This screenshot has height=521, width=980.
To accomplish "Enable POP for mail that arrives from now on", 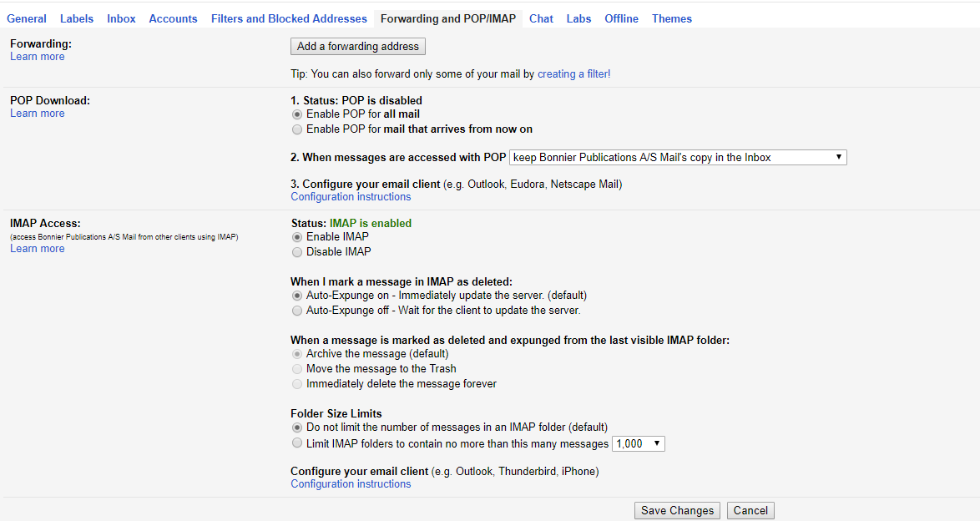I will 297,129.
